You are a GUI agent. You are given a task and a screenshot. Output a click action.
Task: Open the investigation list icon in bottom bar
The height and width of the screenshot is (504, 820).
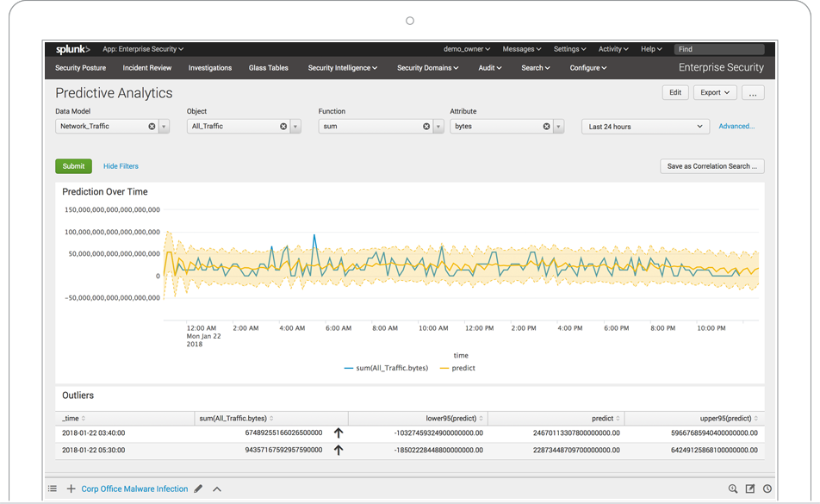coord(53,488)
